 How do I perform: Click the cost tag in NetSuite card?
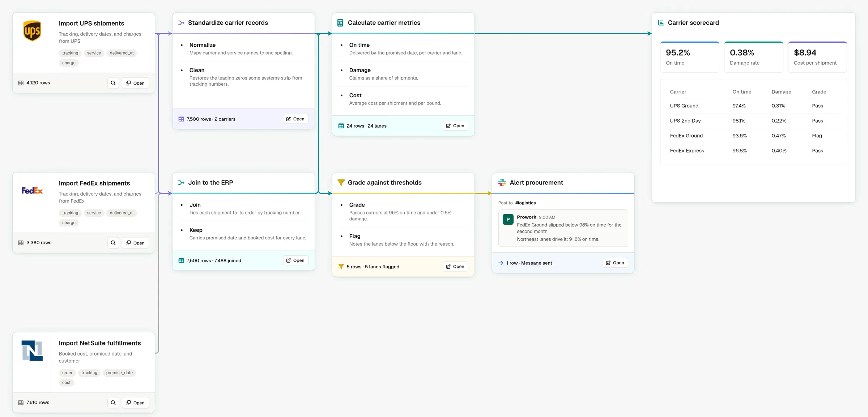67,383
